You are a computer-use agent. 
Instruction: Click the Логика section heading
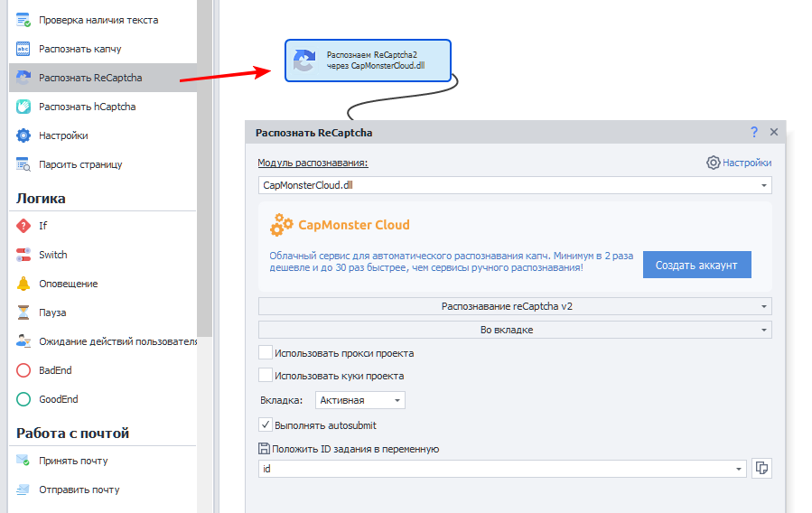pos(41,199)
